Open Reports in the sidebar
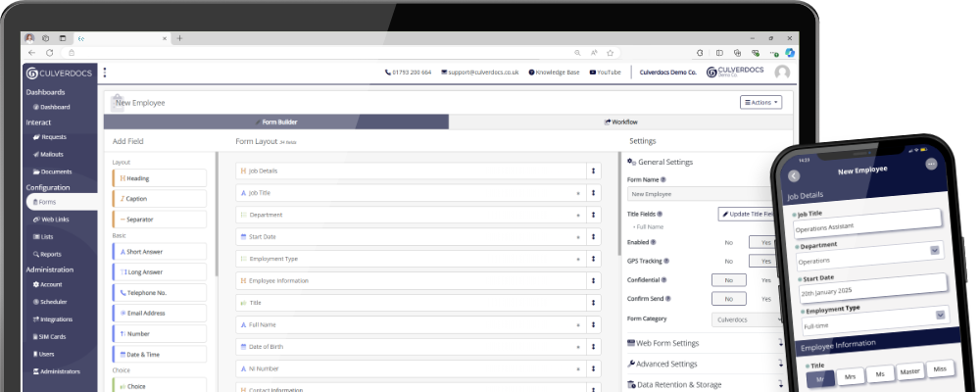 [x=47, y=255]
